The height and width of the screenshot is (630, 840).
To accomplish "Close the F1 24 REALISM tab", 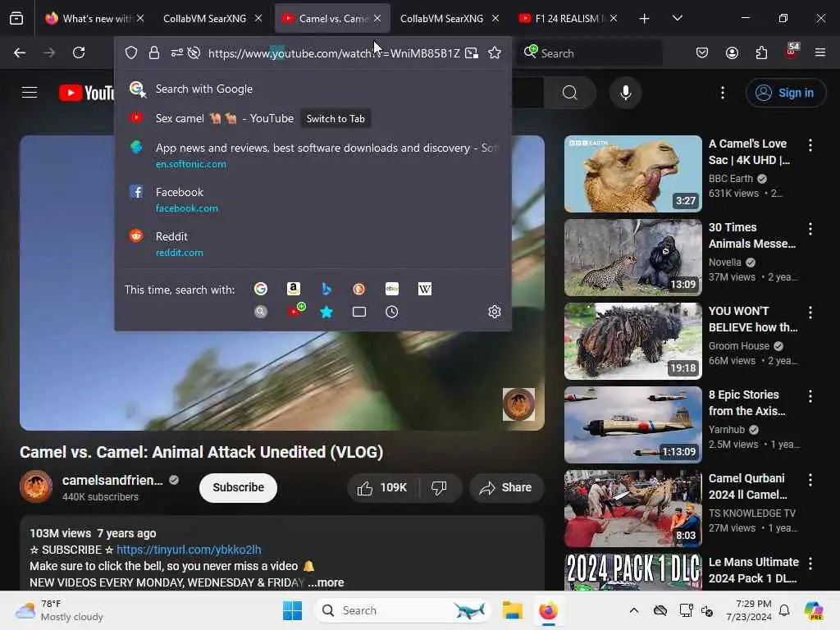I will click(x=614, y=18).
